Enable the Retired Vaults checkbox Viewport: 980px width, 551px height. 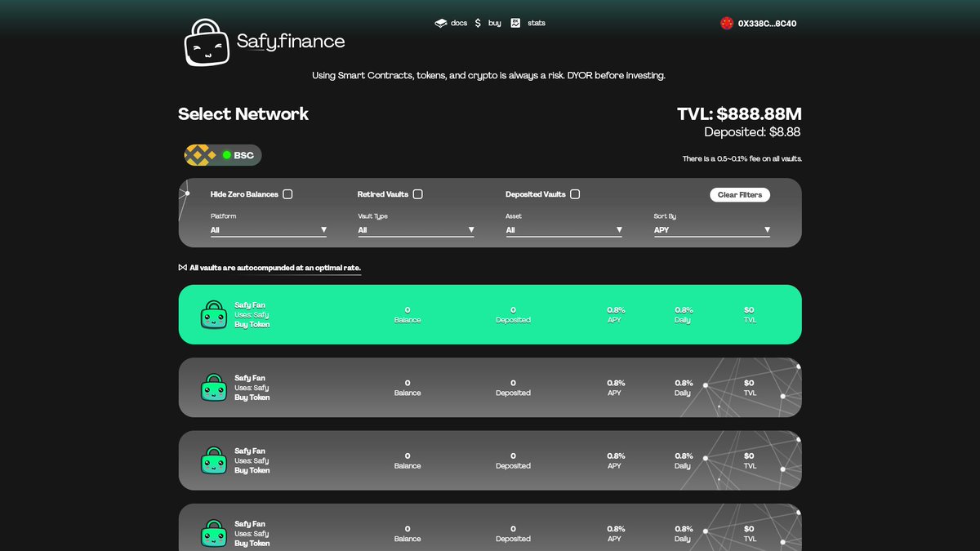(x=417, y=194)
